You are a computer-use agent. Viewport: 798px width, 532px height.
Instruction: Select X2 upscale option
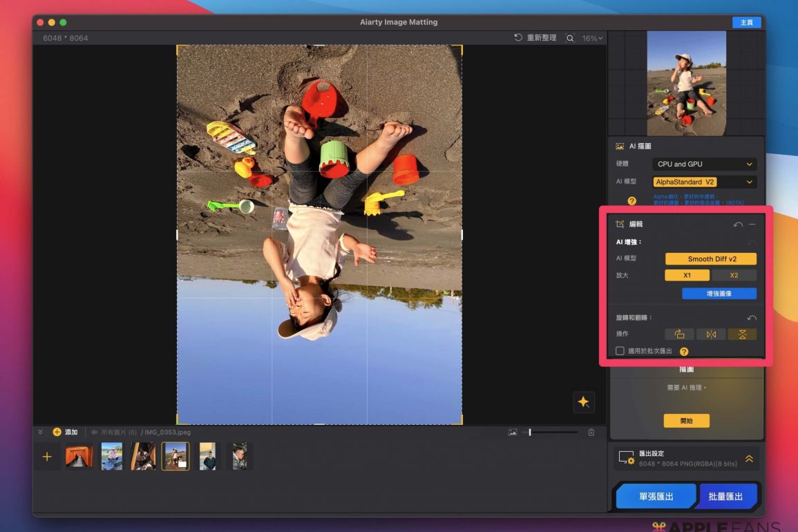point(734,275)
